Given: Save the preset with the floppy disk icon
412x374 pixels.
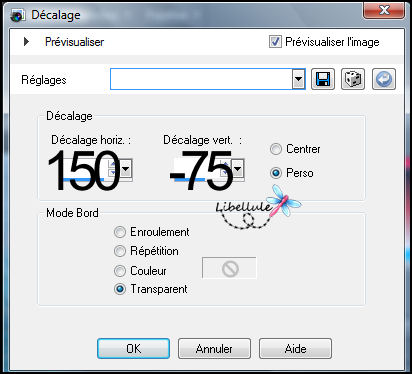Looking at the screenshot, I should (323, 79).
